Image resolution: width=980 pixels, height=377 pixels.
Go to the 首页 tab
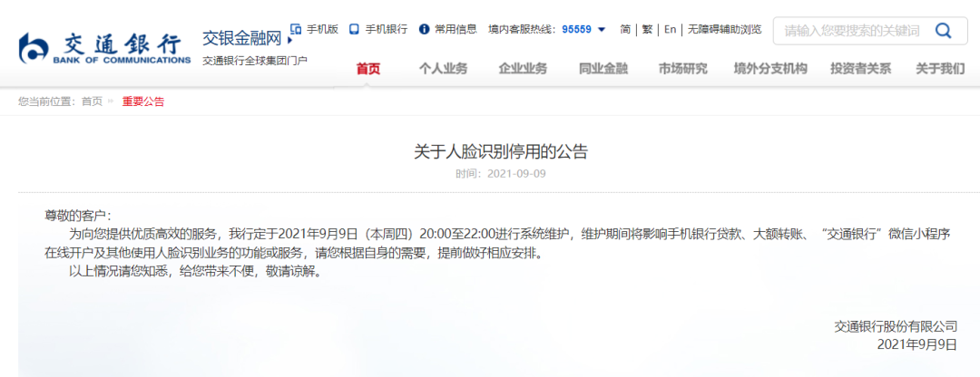[x=368, y=69]
